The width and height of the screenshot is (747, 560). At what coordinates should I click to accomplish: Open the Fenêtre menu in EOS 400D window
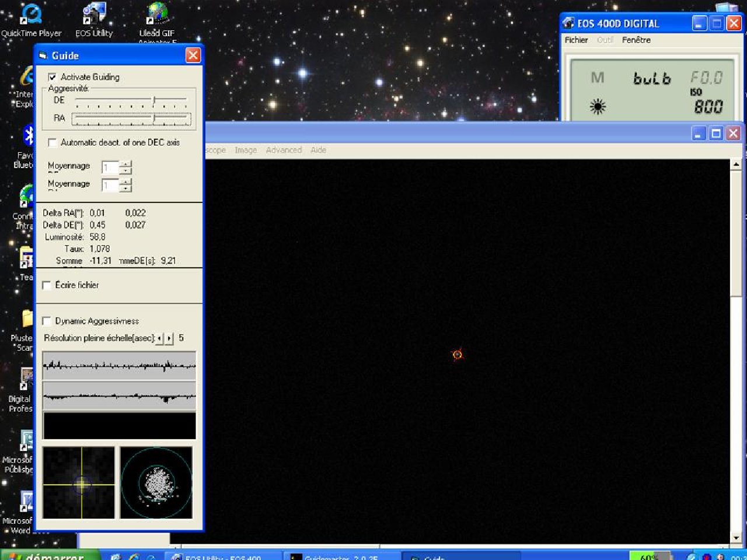pos(636,40)
